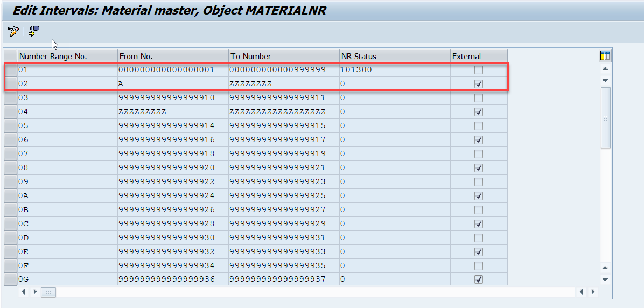Click the toolbar icon with yellow arrow
Image resolution: width=644 pixels, height=308 pixels.
pyautogui.click(x=34, y=31)
